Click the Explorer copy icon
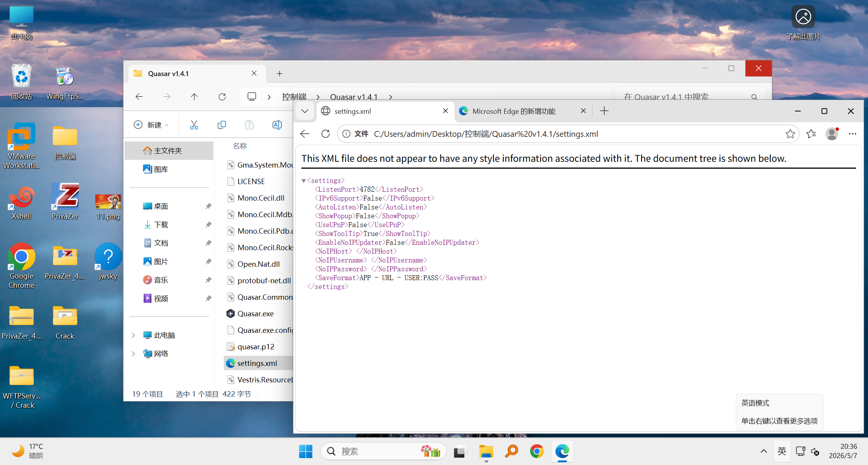Screen dimensions: 868x465 [222, 125]
